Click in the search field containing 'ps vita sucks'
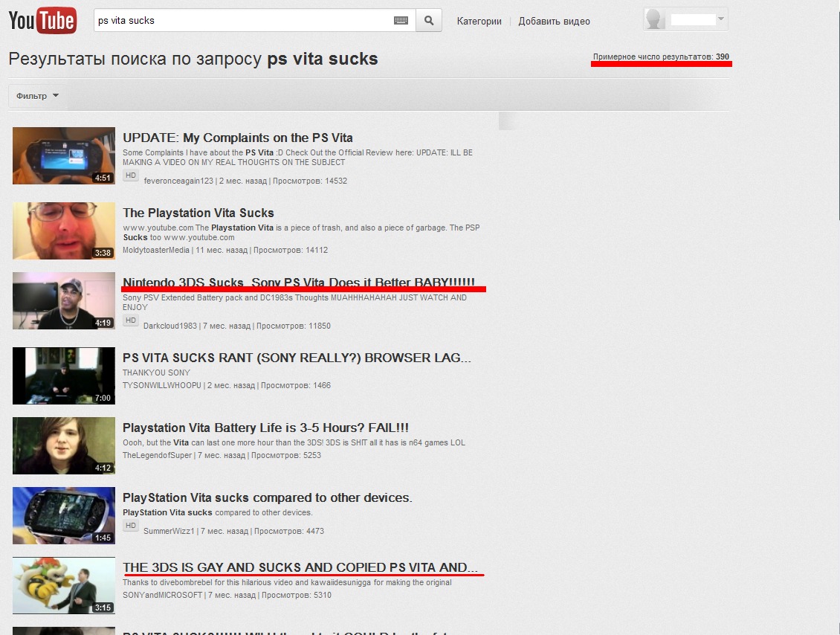This screenshot has height=635, width=840. point(242,21)
